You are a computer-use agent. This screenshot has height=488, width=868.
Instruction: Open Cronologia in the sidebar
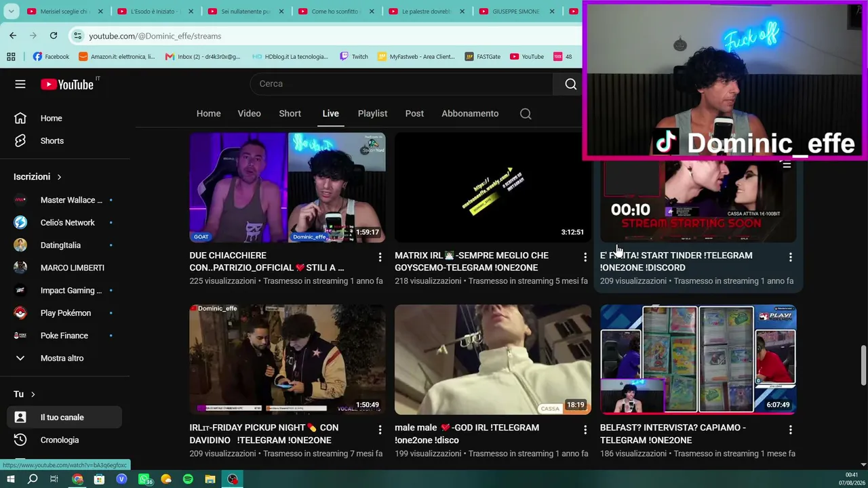pyautogui.click(x=64, y=441)
